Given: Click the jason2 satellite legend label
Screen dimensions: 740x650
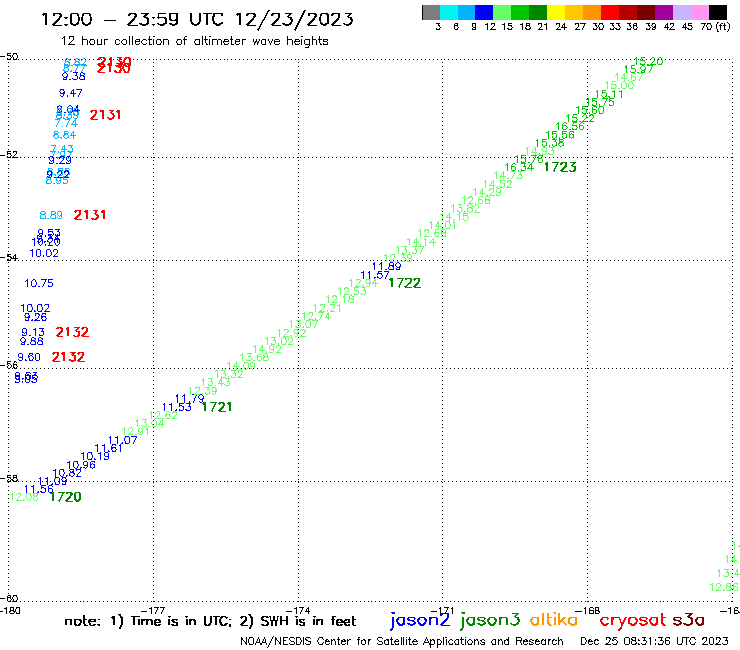Looking at the screenshot, I should pos(420,620).
